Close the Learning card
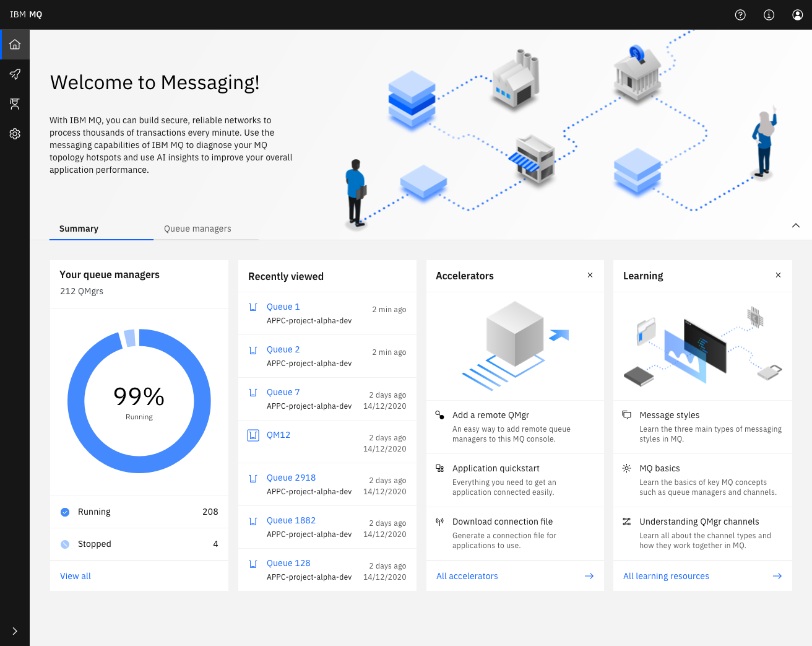Image resolution: width=812 pixels, height=646 pixels. click(778, 275)
